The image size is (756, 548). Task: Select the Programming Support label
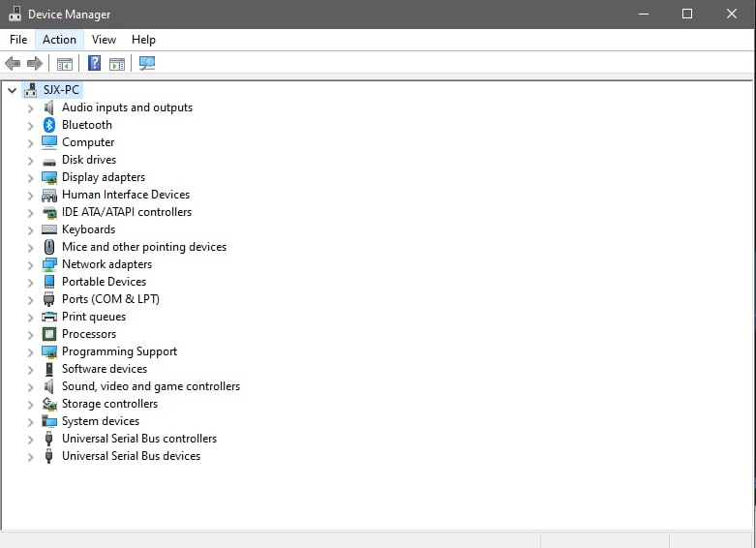(x=120, y=351)
